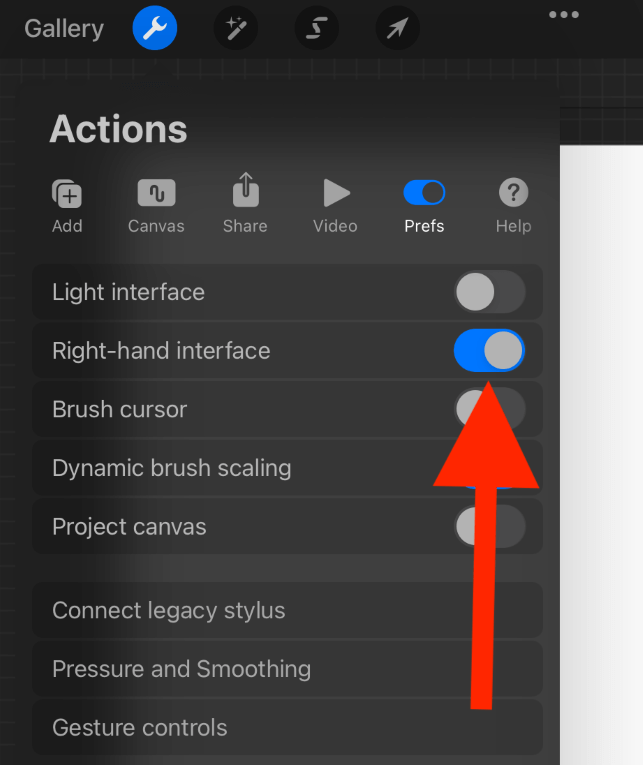Viewport: 643px width, 765px height.
Task: Open the Share actions icon
Action: tap(245, 204)
